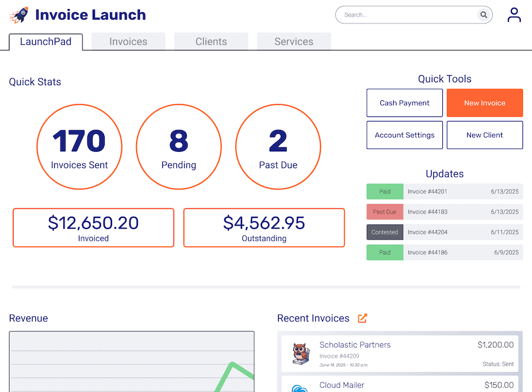The width and height of the screenshot is (532, 392).
Task: Click the Invoice #44209 label
Action: pyautogui.click(x=339, y=356)
